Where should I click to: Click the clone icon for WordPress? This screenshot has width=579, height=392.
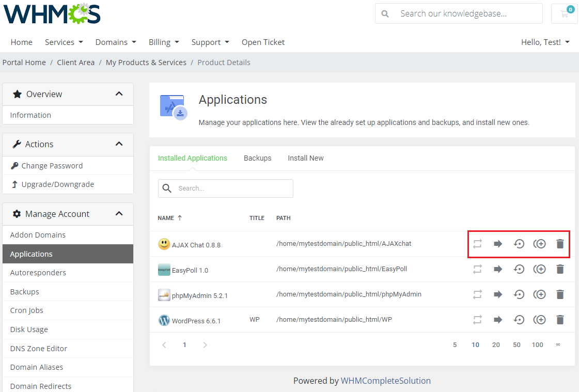[x=540, y=320]
